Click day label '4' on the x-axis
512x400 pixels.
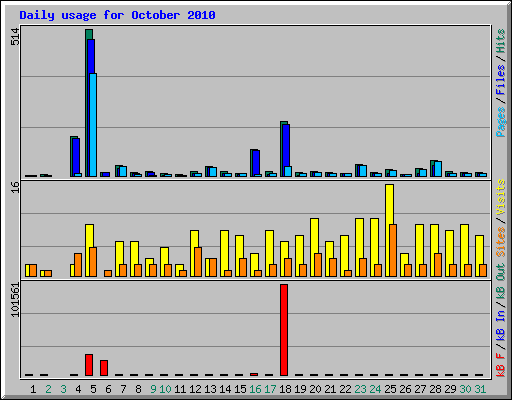pyautogui.click(x=78, y=389)
